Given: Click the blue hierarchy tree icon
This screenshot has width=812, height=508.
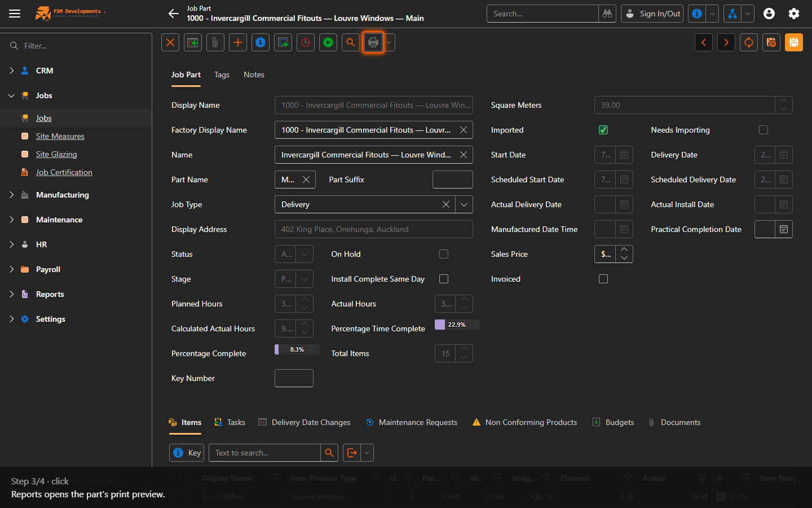Looking at the screenshot, I should click(732, 14).
